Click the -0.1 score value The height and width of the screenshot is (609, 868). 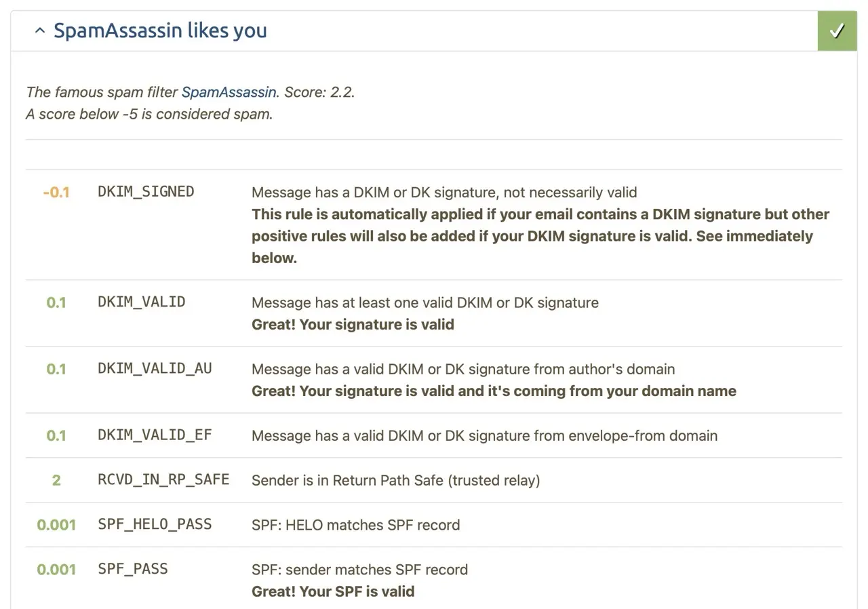pyautogui.click(x=56, y=193)
